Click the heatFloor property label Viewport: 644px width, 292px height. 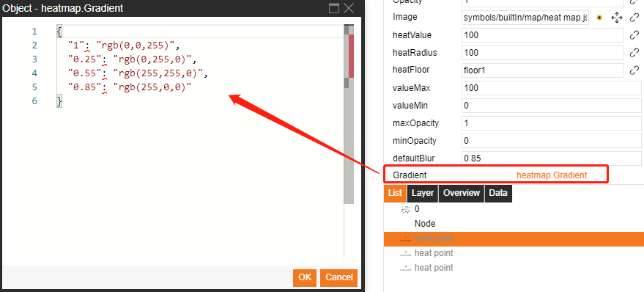pos(411,70)
